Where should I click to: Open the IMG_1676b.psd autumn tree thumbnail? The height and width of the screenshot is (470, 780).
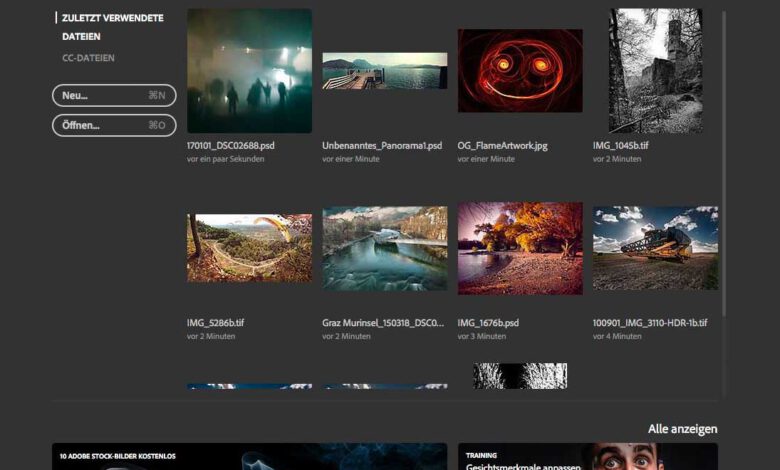point(520,248)
